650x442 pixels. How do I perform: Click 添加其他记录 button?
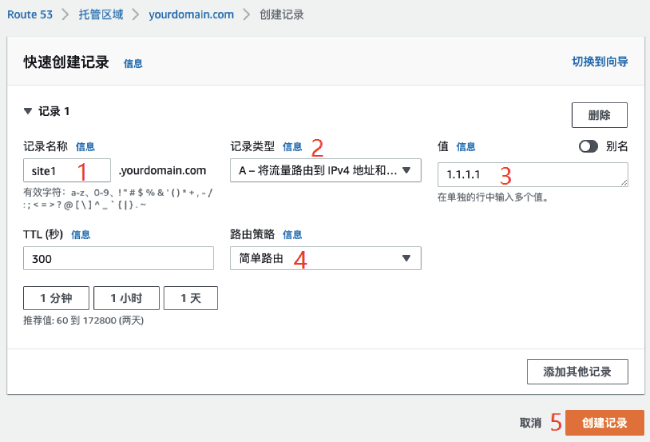pyautogui.click(x=577, y=371)
